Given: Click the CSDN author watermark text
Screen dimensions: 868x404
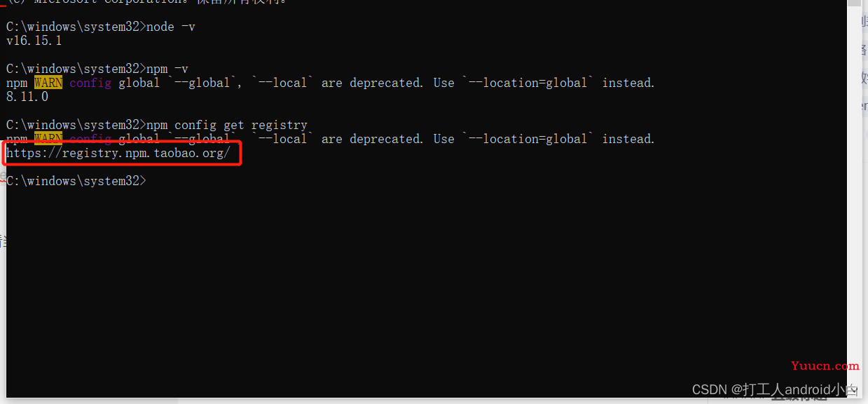Looking at the screenshot, I should 774,389.
